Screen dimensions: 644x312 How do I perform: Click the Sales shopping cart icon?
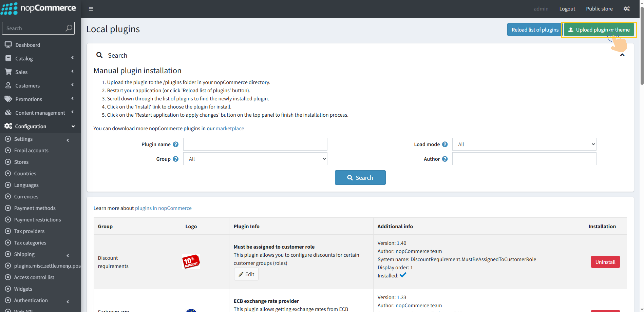(8, 72)
